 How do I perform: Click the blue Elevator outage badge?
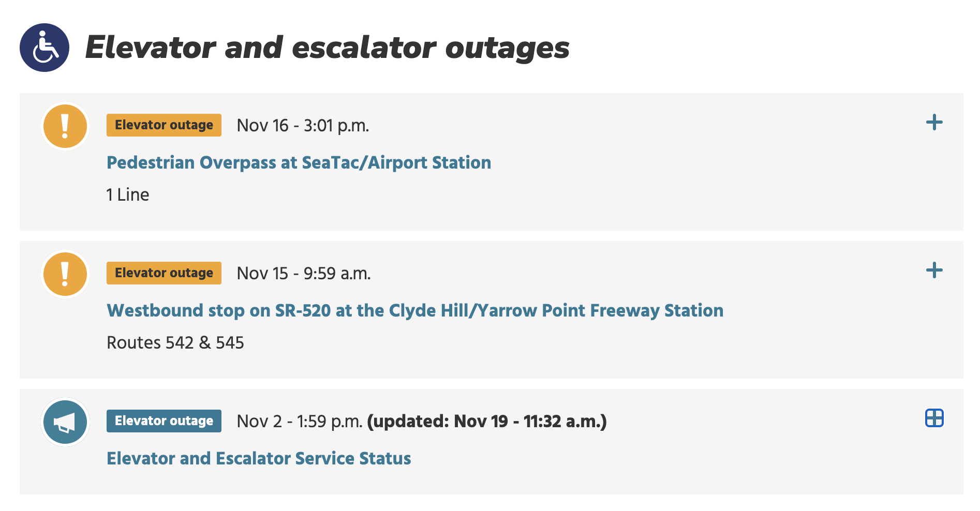(x=164, y=421)
